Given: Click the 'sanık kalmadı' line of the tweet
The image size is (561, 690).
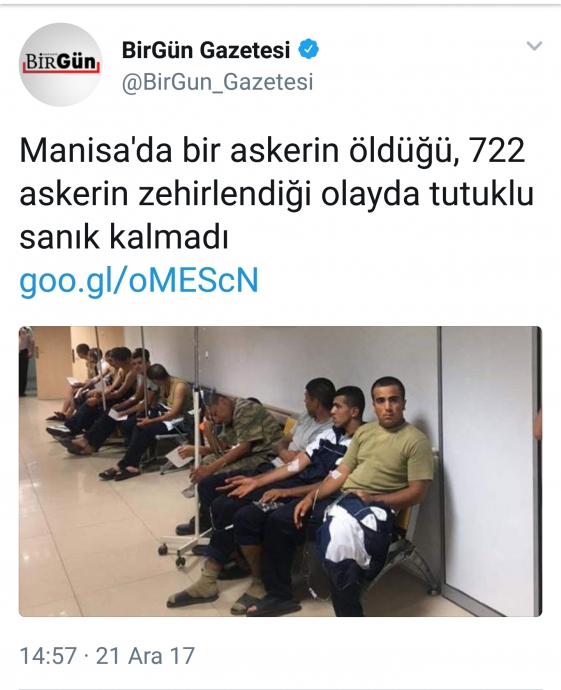Looking at the screenshot, I should pyautogui.click(x=124, y=238).
